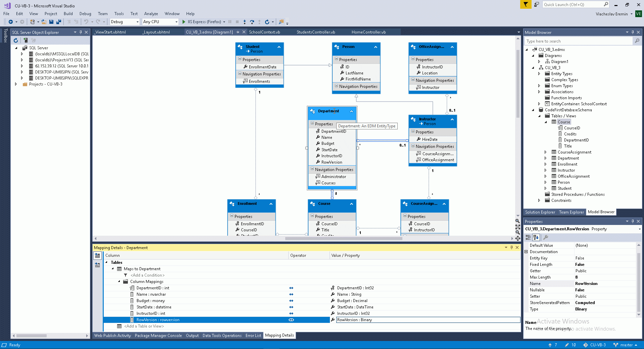This screenshot has width=644, height=349.
Task: Expand the Entity Types node
Action: [539, 74]
